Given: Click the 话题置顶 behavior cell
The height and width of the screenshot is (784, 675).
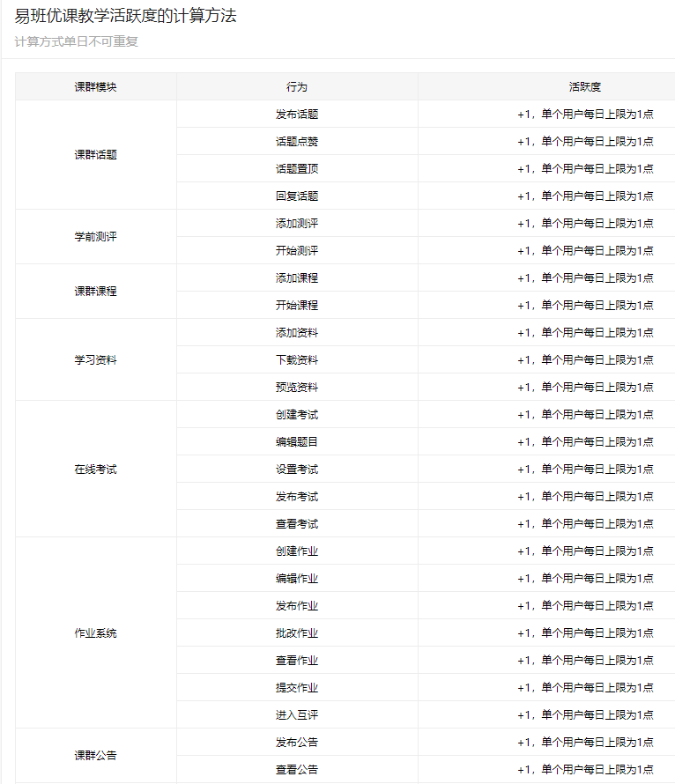Looking at the screenshot, I should click(297, 169).
